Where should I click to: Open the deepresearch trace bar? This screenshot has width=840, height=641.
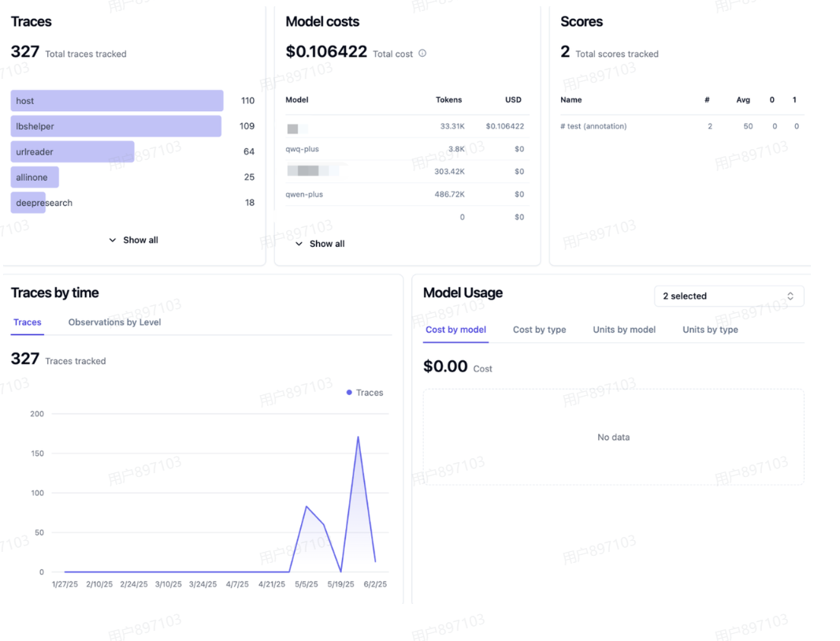pyautogui.click(x=28, y=203)
